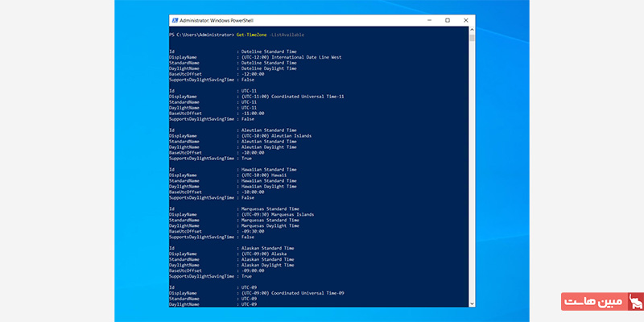The height and width of the screenshot is (322, 644).
Task: Click the scrollbar down arrow
Action: click(x=473, y=305)
